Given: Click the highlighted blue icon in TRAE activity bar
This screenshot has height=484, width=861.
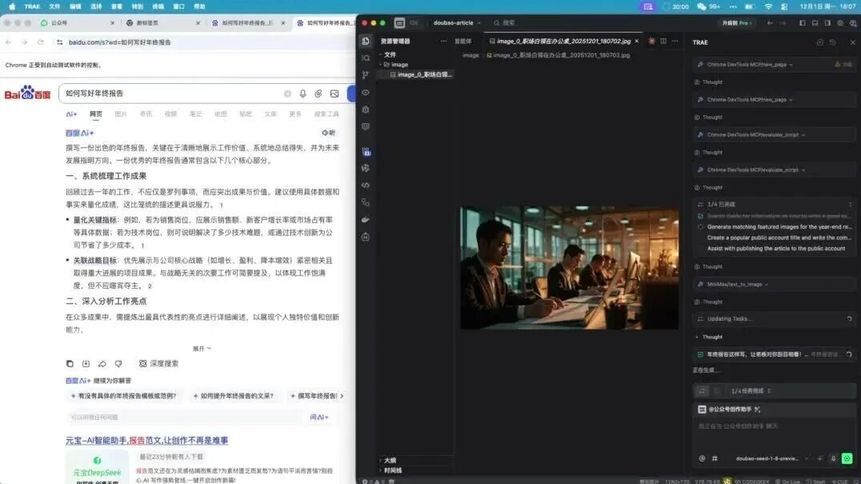Looking at the screenshot, I should pos(366,152).
